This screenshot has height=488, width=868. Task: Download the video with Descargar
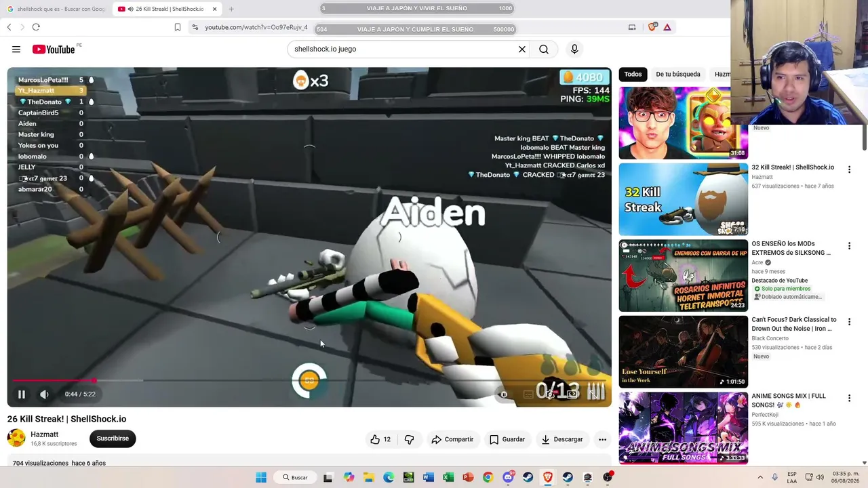(561, 439)
